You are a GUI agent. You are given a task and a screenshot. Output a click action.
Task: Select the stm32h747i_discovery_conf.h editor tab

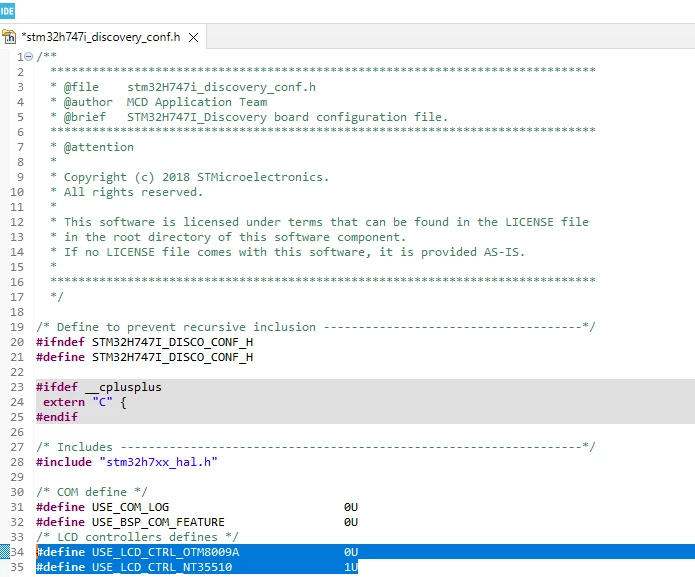tap(103, 37)
